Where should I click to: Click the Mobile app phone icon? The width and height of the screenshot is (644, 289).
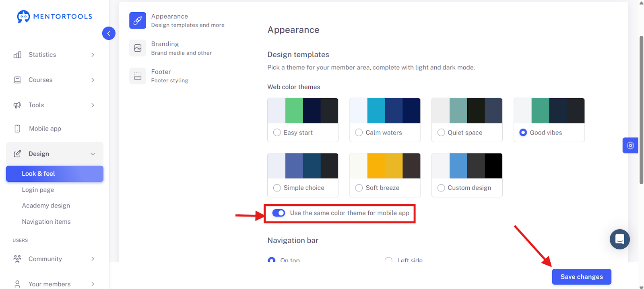(x=17, y=129)
